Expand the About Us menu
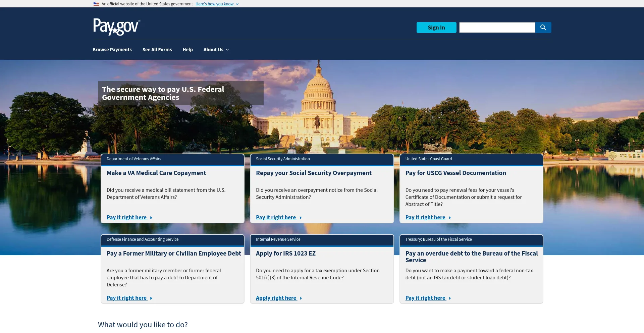Screen dimensions: 644x333 coord(216,50)
